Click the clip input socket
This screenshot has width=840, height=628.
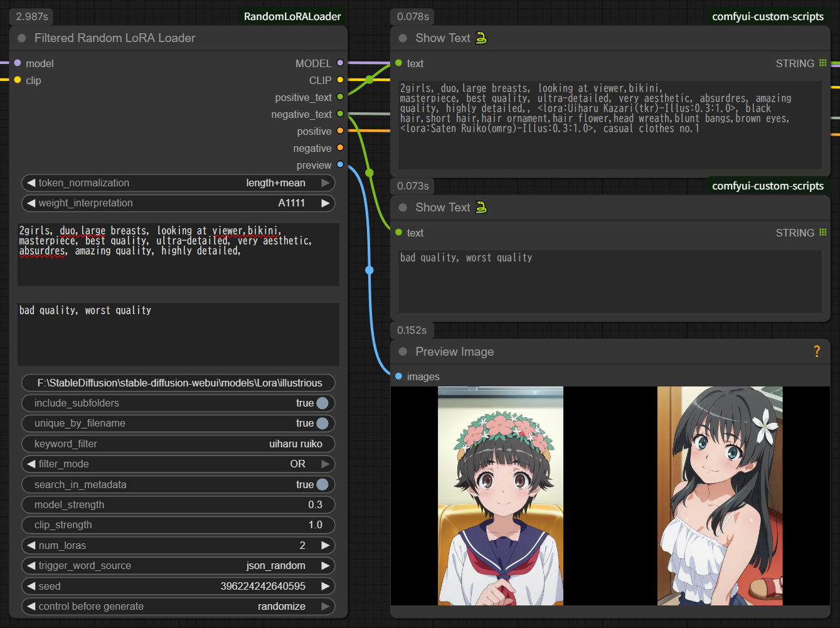click(x=18, y=80)
